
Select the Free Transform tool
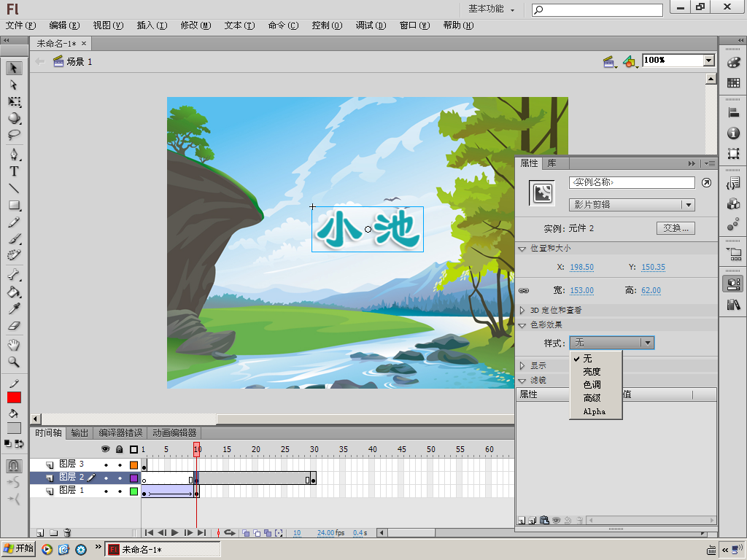click(14, 101)
